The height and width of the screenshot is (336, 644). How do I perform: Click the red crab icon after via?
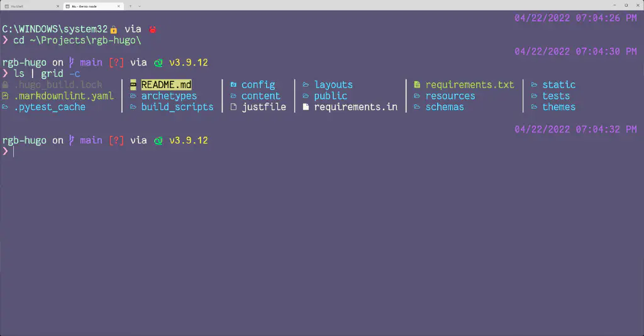pyautogui.click(x=152, y=29)
